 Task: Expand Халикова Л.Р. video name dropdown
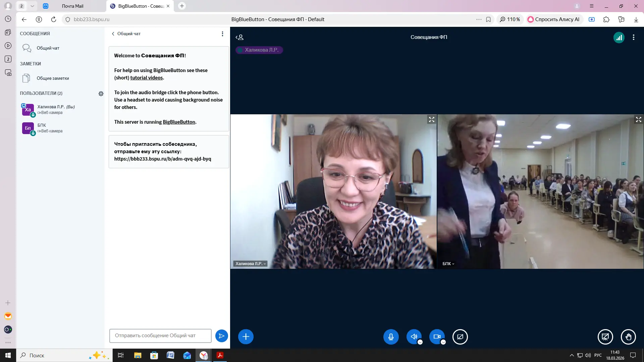(250, 264)
